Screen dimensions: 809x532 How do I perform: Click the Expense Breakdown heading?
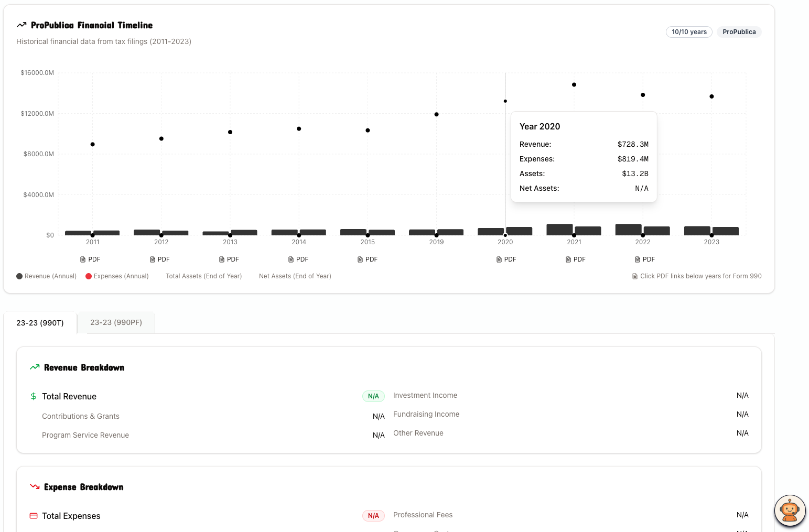(x=84, y=487)
